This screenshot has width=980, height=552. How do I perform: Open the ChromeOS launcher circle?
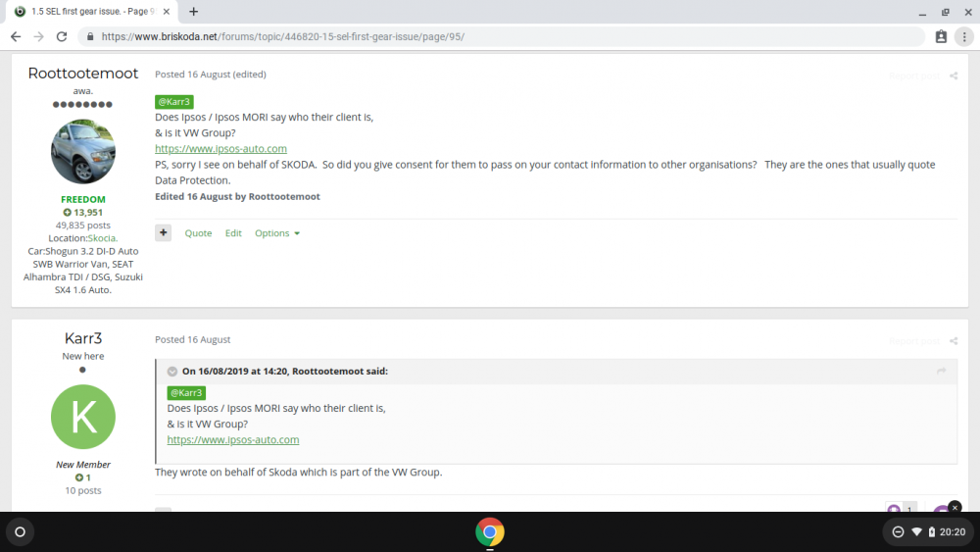[x=20, y=532]
